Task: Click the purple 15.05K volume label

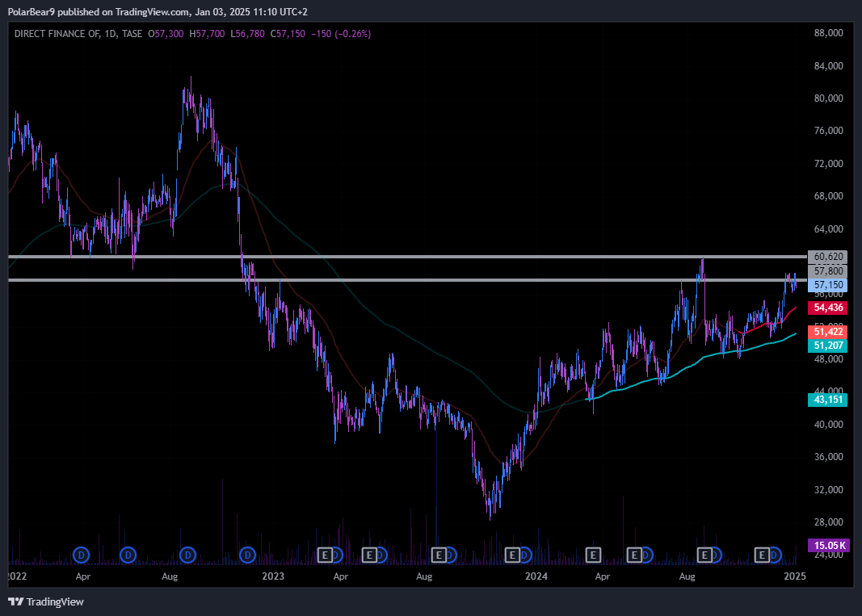Action: tap(829, 545)
